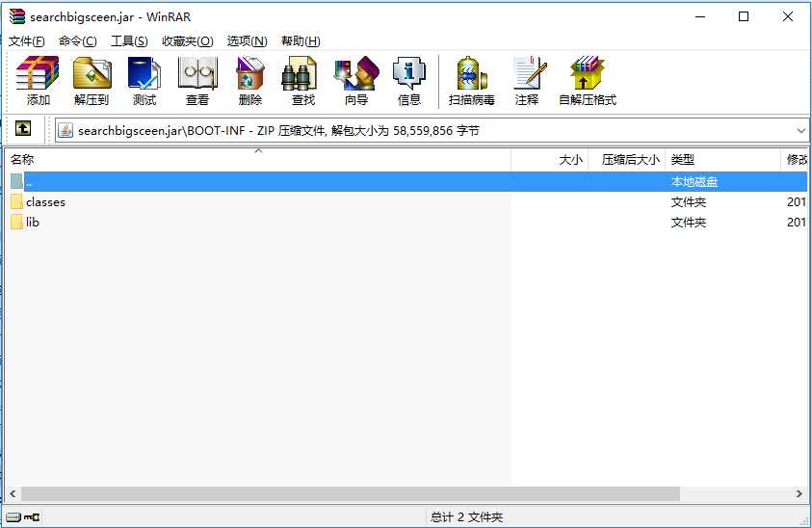Sort by 压缩后大小 column header
Viewport: 812px width, 528px height.
coord(627,160)
